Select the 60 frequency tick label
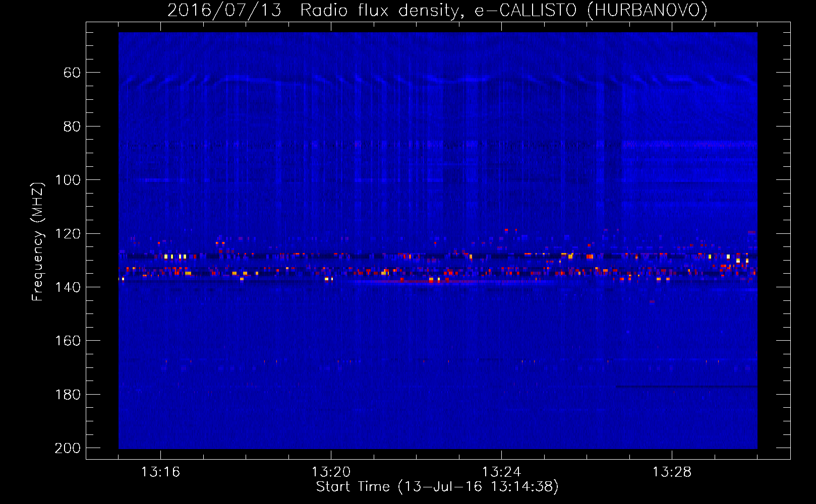 point(72,73)
